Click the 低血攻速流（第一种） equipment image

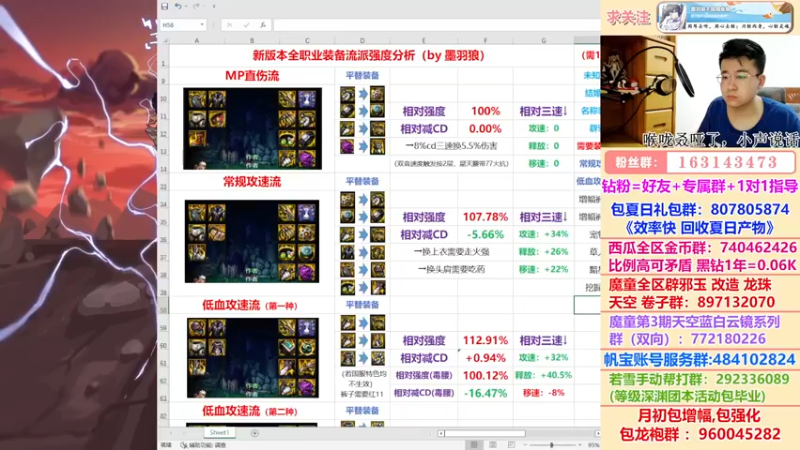253,358
